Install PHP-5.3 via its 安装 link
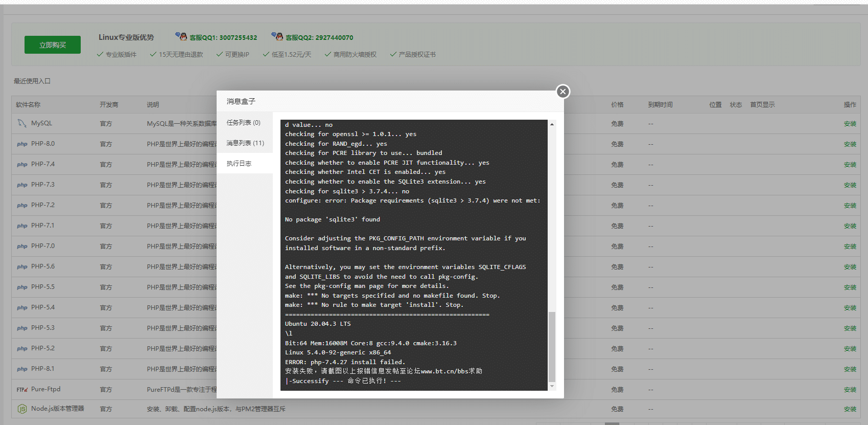This screenshot has height=425, width=868. tap(850, 328)
